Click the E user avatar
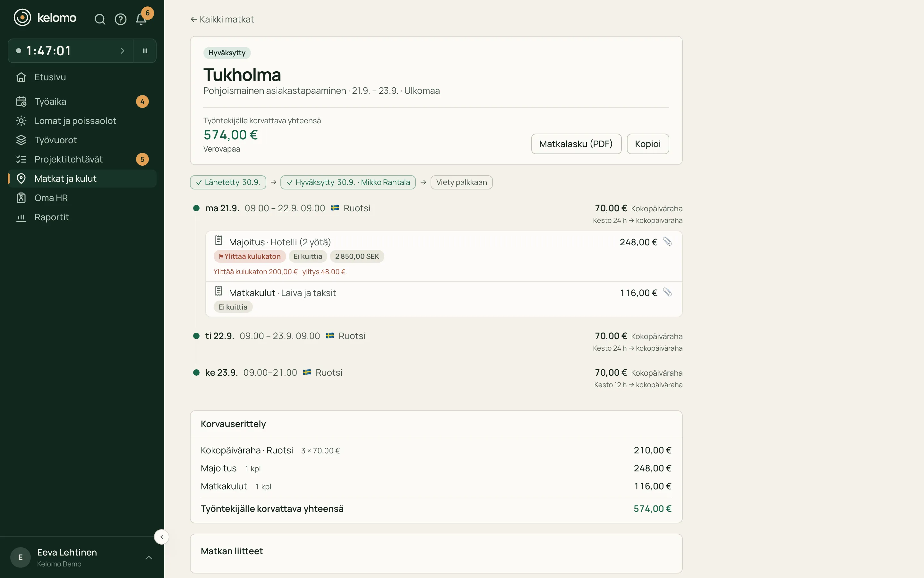The height and width of the screenshot is (578, 924). tap(21, 558)
